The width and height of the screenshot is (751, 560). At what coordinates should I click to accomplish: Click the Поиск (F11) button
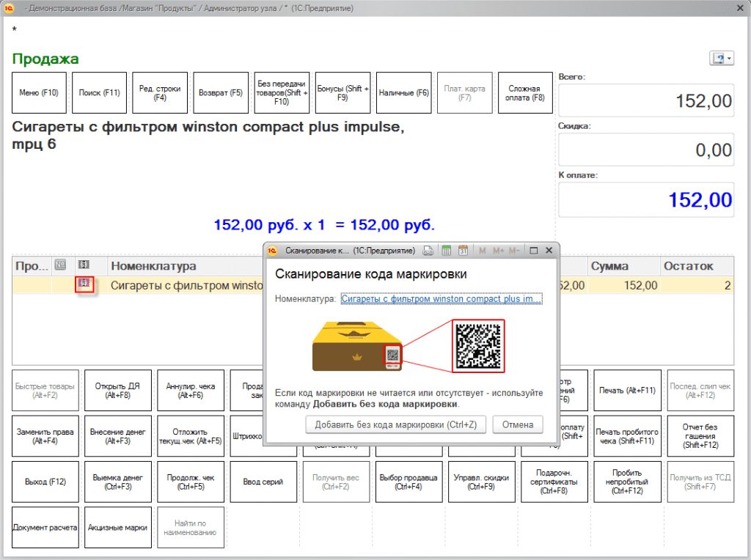[100, 93]
